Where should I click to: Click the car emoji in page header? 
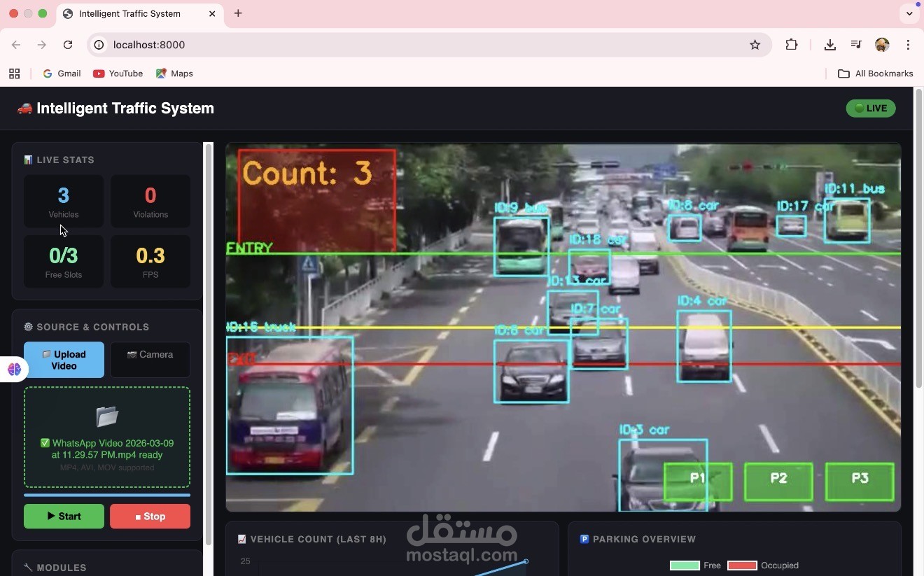click(x=24, y=108)
